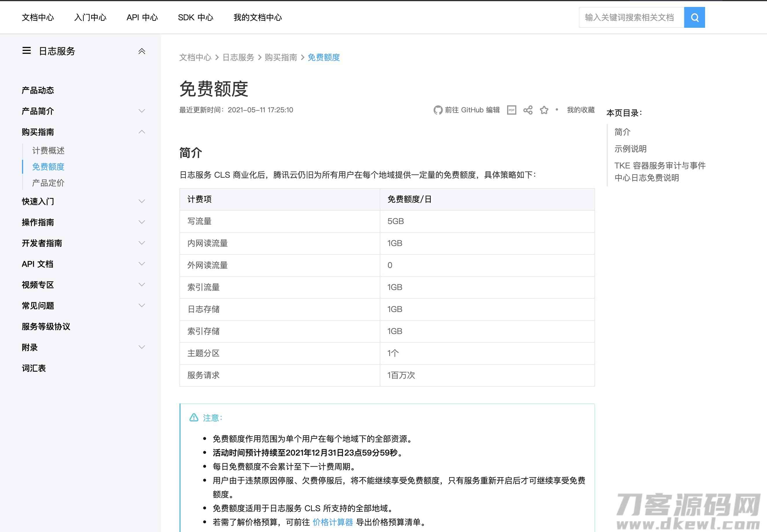The width and height of the screenshot is (767, 532).
Task: Collapse sidebar with double-chevron up icon
Action: 142,51
